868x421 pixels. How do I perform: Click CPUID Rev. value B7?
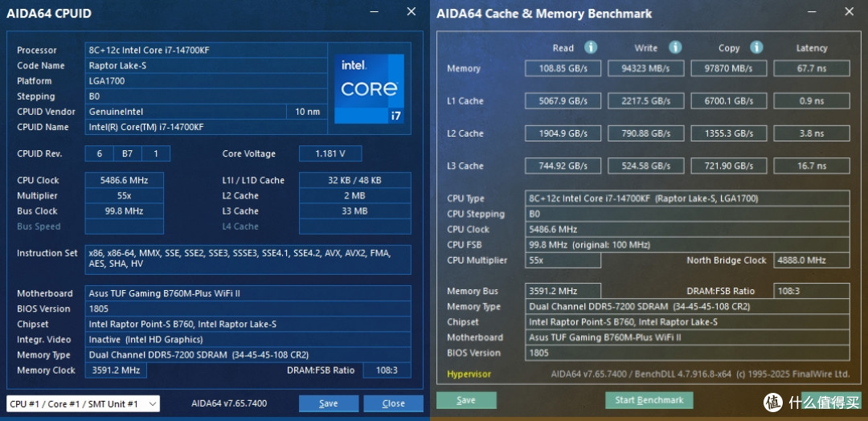[127, 153]
